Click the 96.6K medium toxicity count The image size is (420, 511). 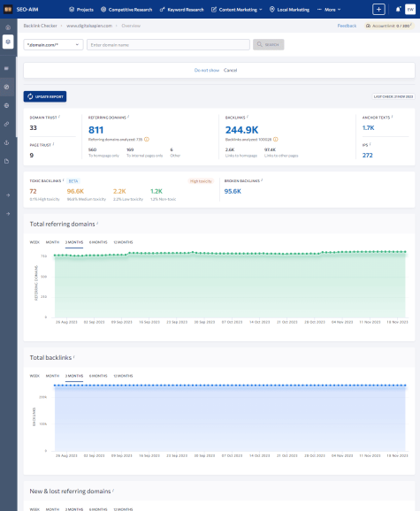click(75, 191)
